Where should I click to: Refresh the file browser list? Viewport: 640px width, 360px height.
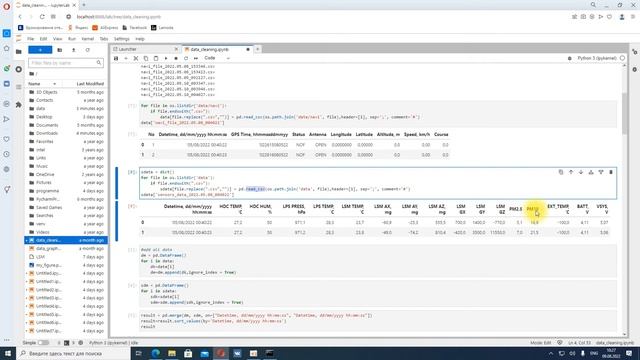87,50
